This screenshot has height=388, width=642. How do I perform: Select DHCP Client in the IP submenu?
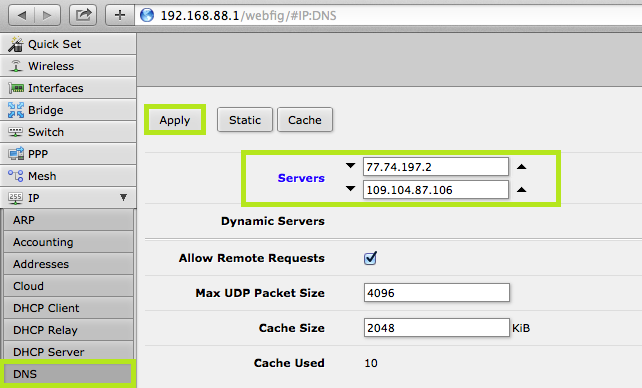pyautogui.click(x=68, y=308)
